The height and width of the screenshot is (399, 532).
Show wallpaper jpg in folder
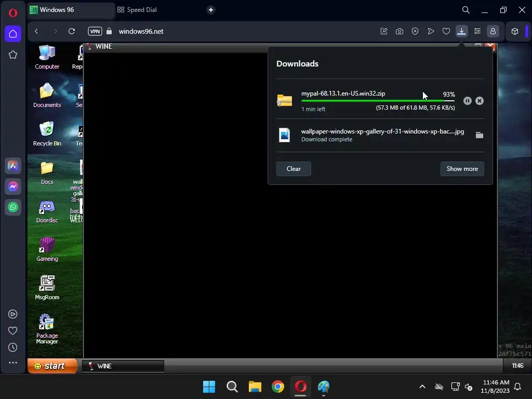[x=480, y=136]
